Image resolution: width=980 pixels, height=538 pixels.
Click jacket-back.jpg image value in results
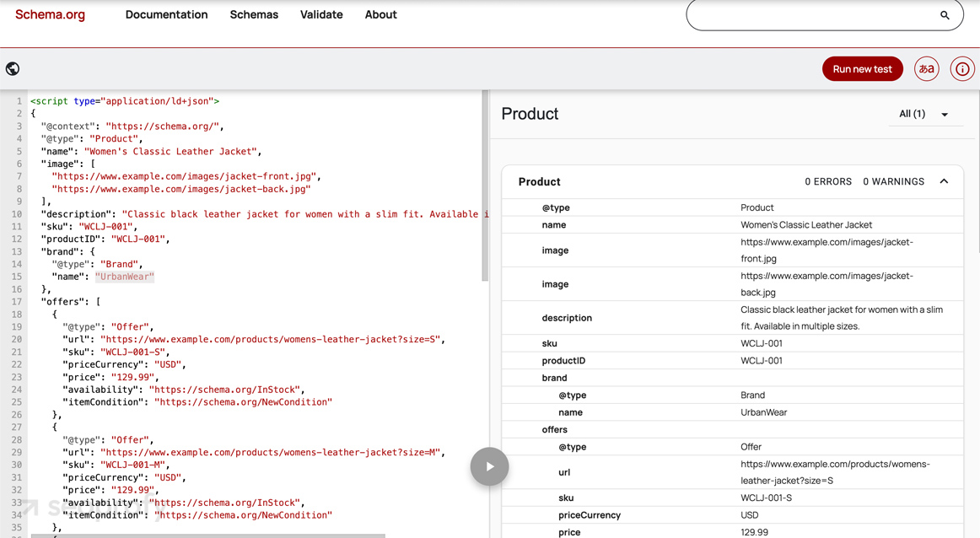click(x=827, y=283)
